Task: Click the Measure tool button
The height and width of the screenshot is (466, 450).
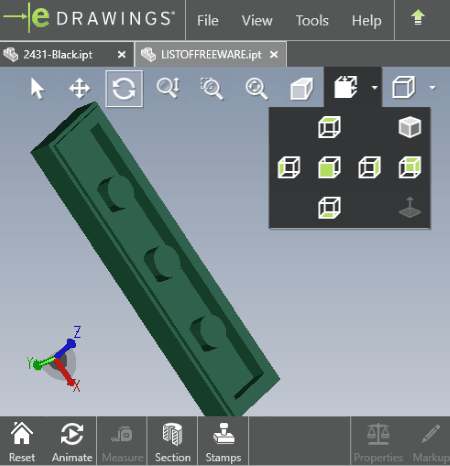Action: [x=122, y=442]
